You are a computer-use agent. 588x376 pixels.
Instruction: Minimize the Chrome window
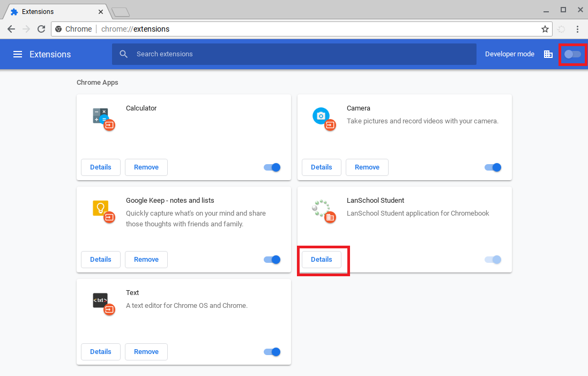(546, 11)
